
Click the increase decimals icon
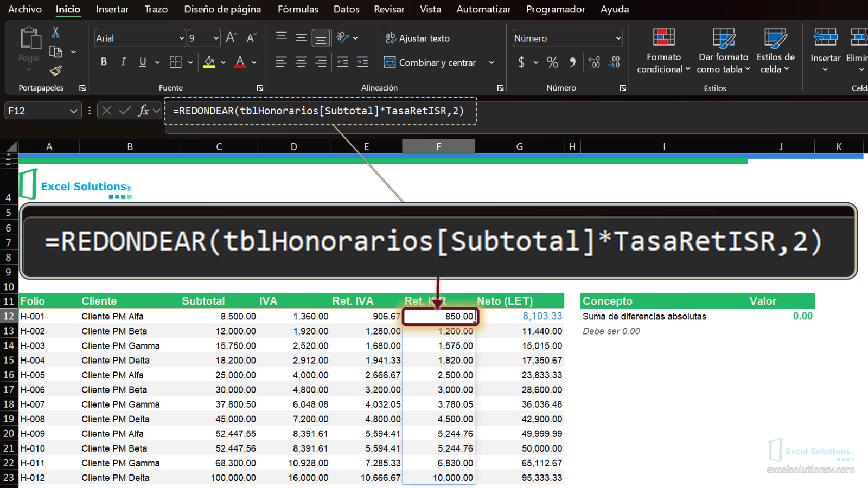pos(594,62)
